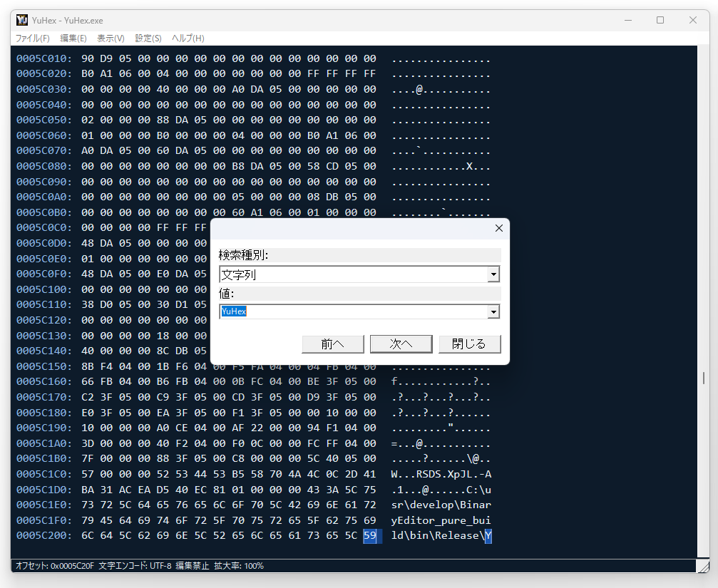The image size is (718, 588).
Task: Open the 編集(E) menu
Action: point(73,38)
